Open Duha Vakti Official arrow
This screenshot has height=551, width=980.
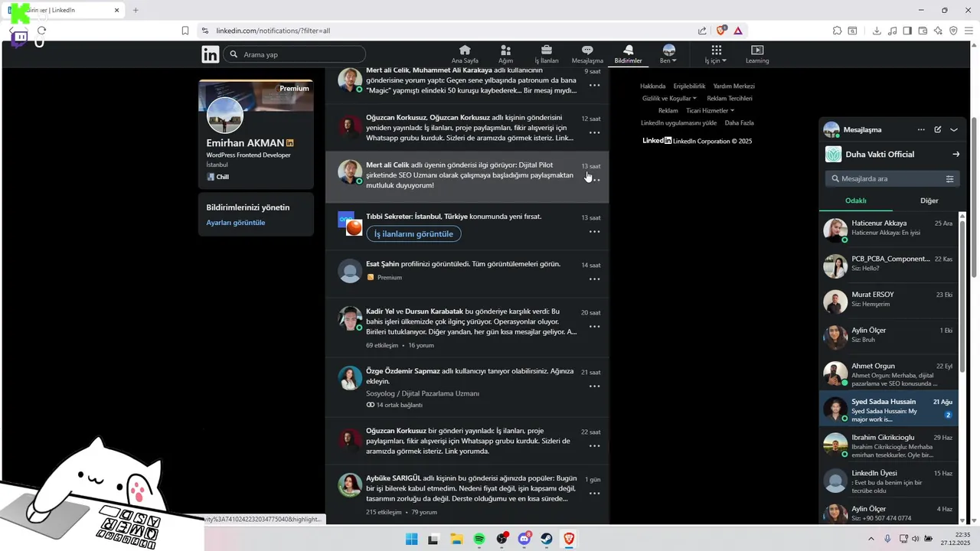coord(955,154)
